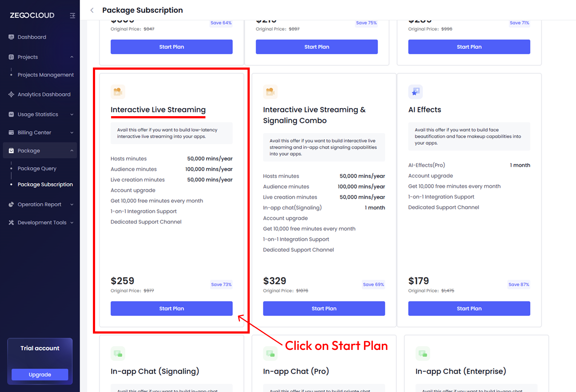576x392 pixels.
Task: Click the Interactive Live Streaming card icon
Action: (118, 92)
